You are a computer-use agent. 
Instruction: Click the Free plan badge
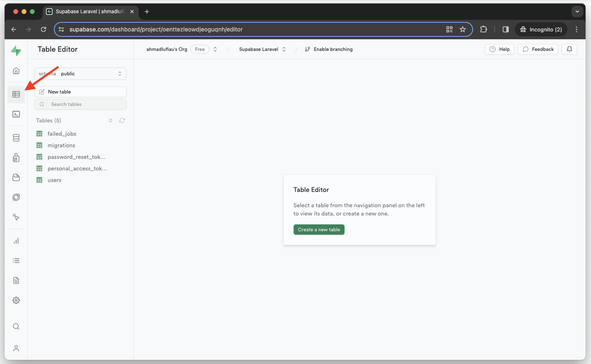[x=200, y=49]
